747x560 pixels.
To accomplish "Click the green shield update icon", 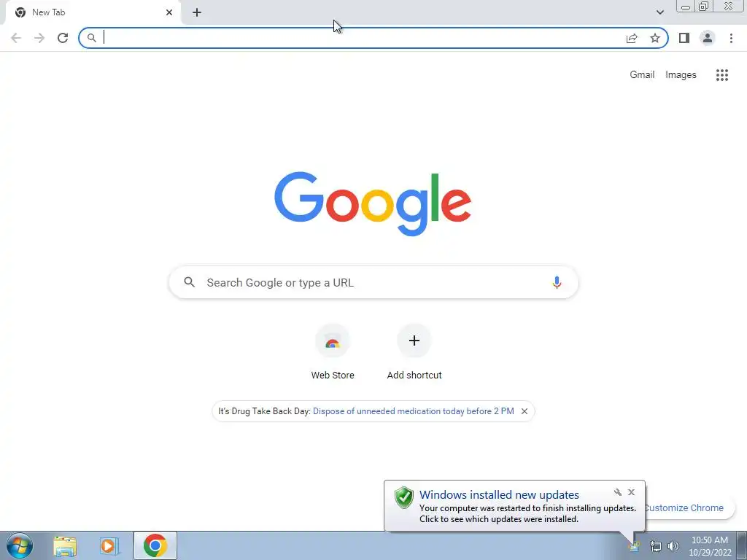I will click(x=404, y=497).
